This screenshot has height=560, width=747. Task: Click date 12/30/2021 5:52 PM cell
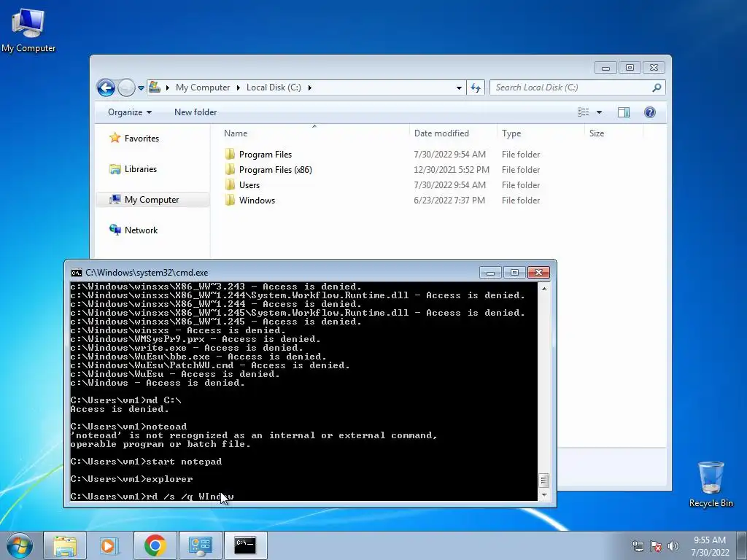point(451,169)
